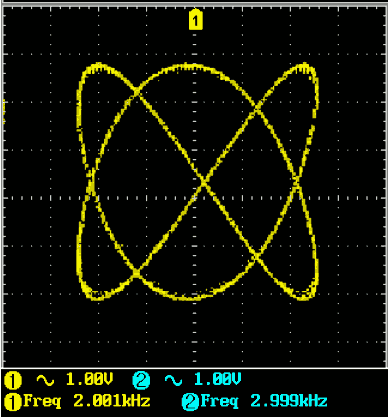Click the center crossing of the Lissajous trace
This screenshot has width=388, height=417.
click(204, 182)
